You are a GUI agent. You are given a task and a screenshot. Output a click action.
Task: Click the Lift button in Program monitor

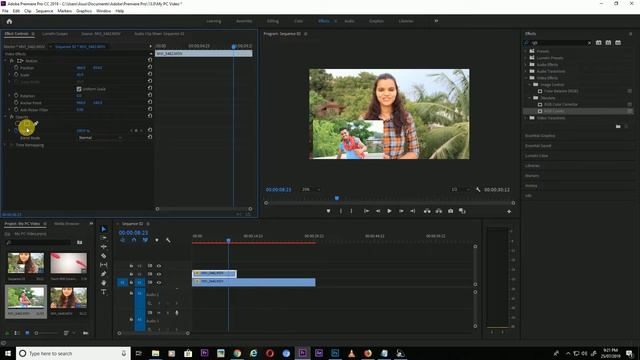[x=427, y=211]
